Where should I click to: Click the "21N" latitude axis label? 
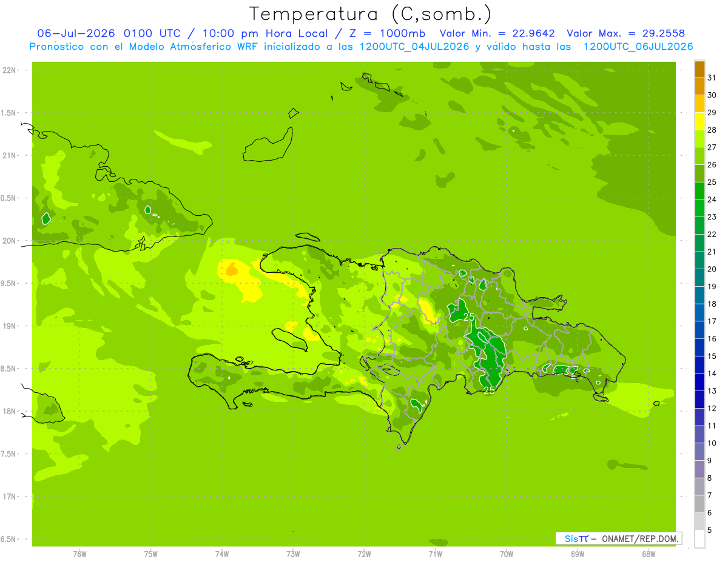point(8,155)
